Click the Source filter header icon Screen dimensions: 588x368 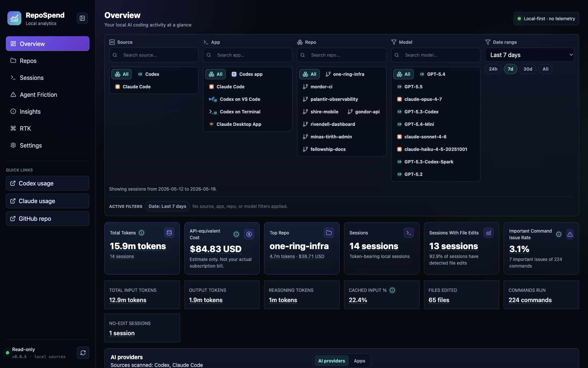112,42
